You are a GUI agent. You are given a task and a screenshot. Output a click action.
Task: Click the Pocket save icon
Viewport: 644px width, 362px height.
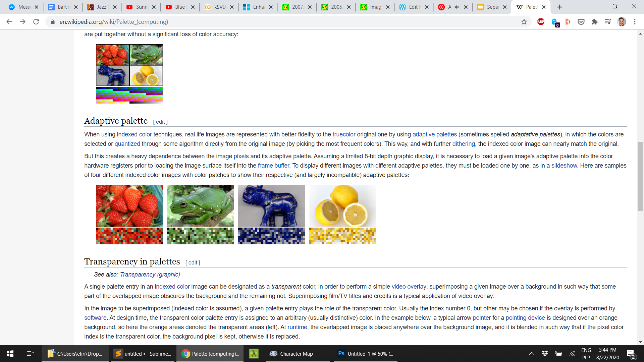click(x=581, y=22)
